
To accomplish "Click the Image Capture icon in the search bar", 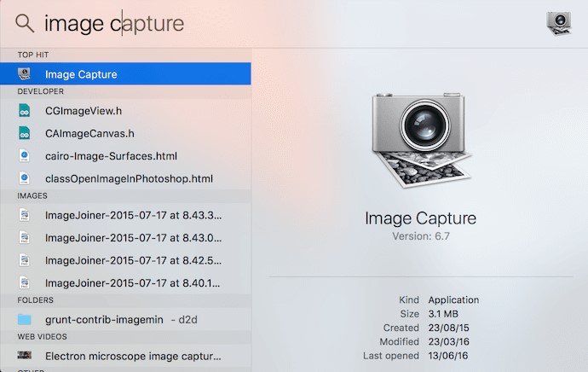I will coord(559,23).
